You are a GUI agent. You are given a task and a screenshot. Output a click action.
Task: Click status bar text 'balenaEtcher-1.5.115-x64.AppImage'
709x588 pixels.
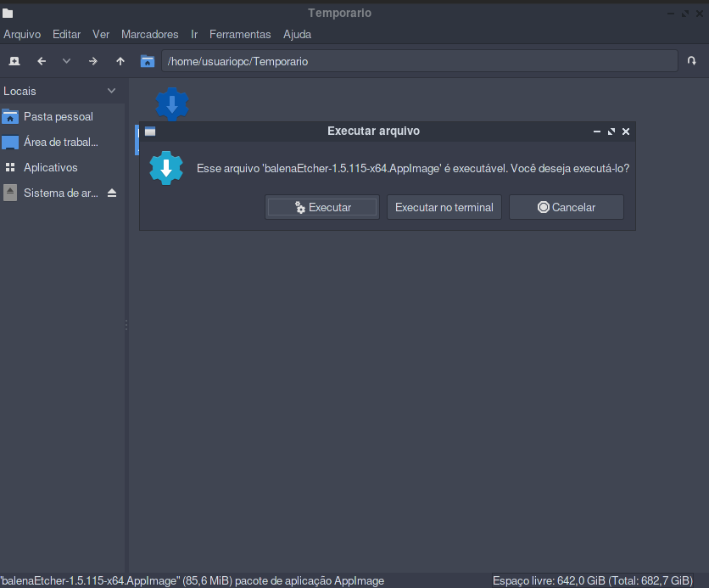(x=91, y=580)
